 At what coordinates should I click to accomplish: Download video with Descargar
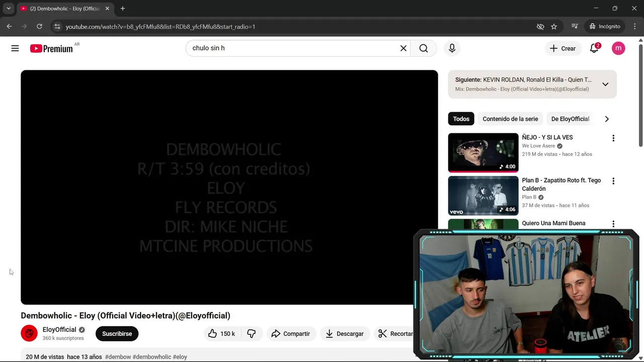coord(345,334)
